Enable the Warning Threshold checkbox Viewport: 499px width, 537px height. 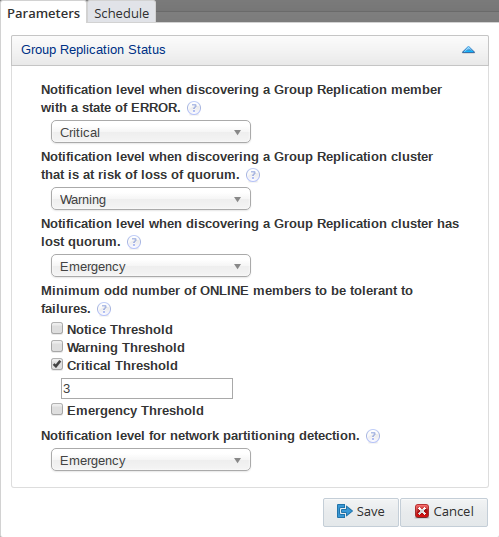click(x=57, y=346)
